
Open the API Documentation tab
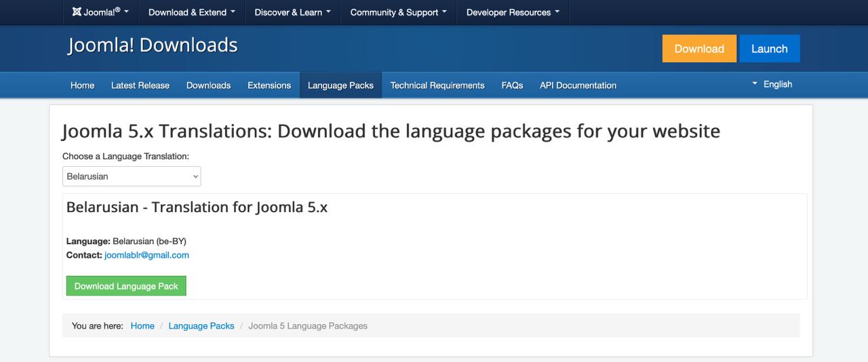point(578,85)
